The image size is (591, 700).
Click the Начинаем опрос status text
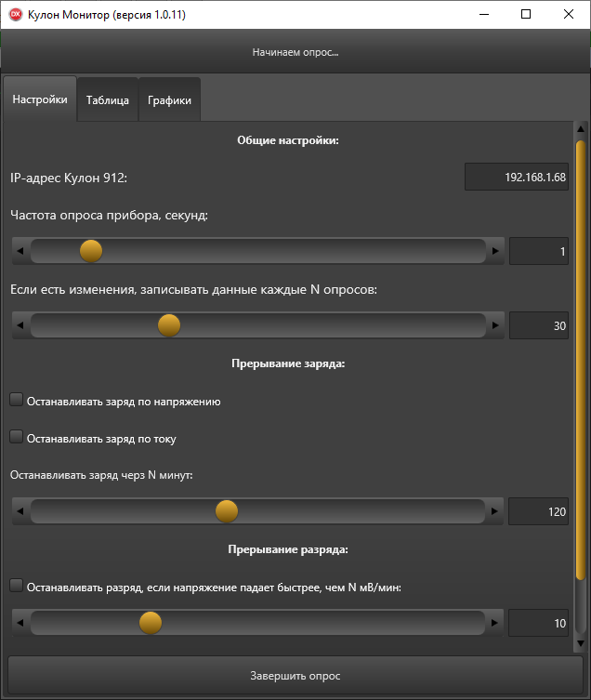(295, 52)
